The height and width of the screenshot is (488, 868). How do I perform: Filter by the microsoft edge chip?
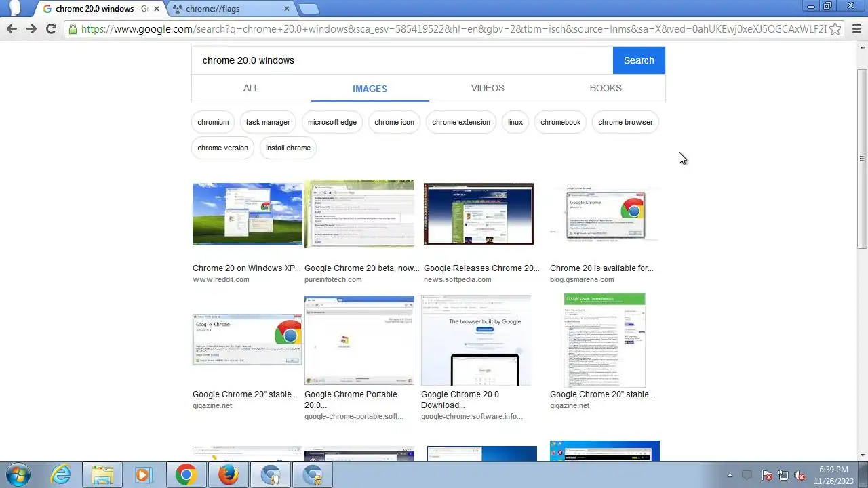click(332, 122)
